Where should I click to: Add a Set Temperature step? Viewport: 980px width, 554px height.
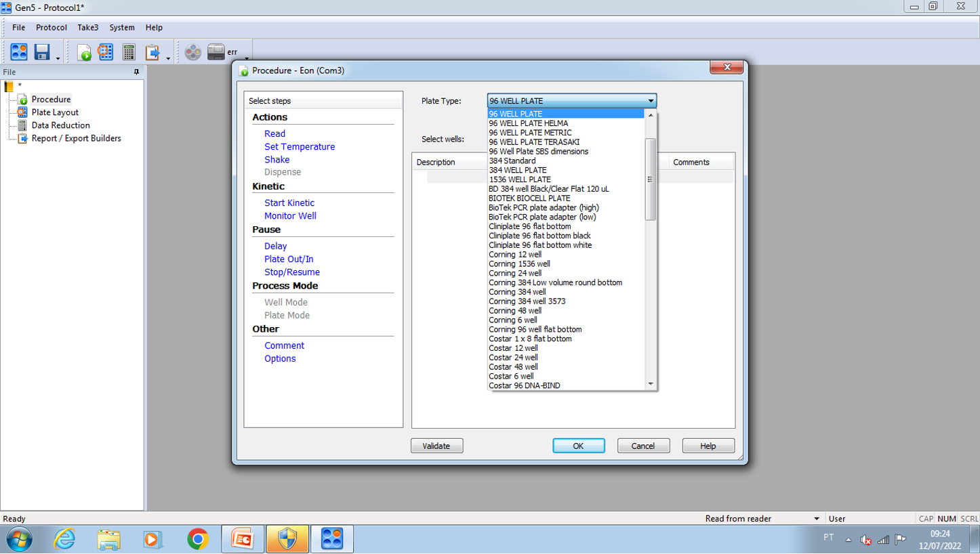point(299,147)
